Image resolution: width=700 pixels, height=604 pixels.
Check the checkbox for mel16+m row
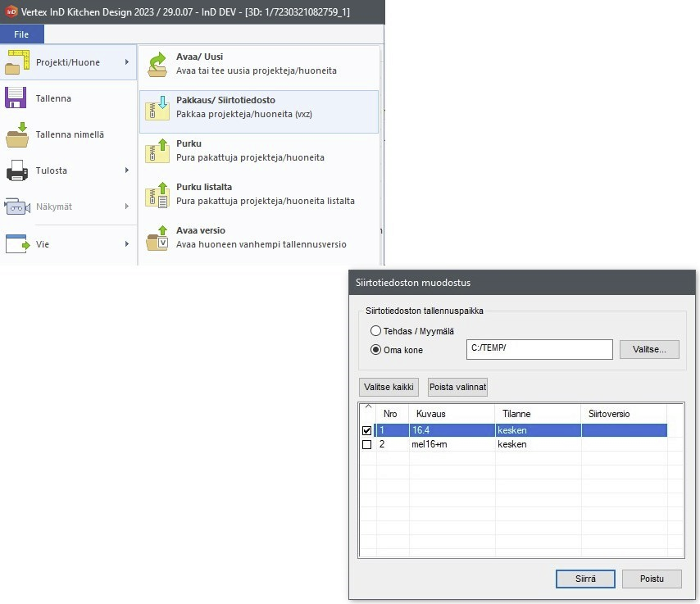coord(366,445)
